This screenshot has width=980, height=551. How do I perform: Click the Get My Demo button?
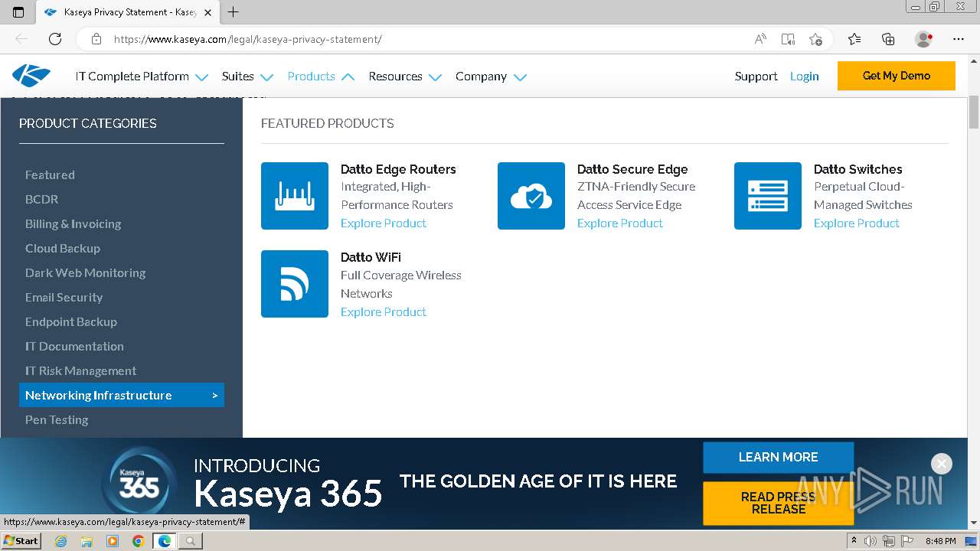click(897, 76)
